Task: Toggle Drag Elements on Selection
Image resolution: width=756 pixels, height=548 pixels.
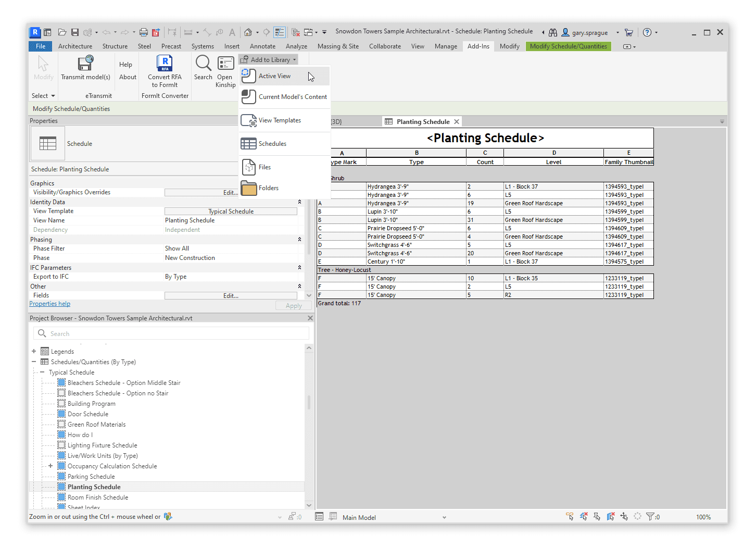Action: 624,516
